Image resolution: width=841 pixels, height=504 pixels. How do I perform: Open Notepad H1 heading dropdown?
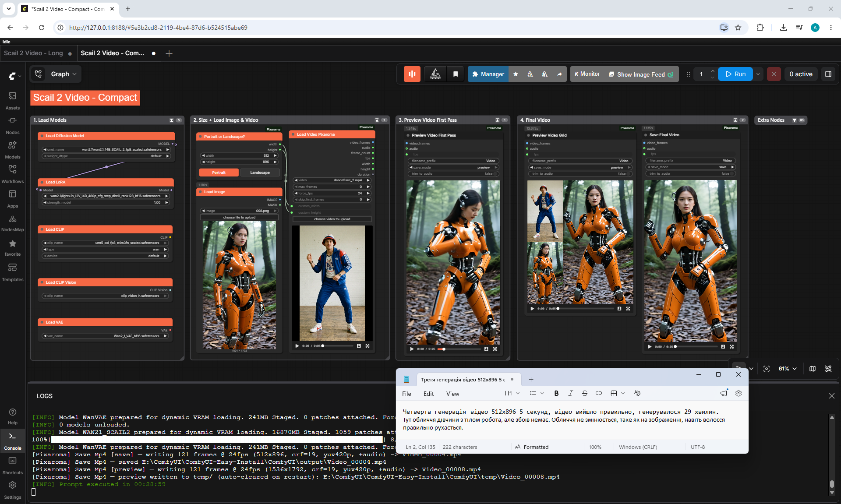(512, 393)
